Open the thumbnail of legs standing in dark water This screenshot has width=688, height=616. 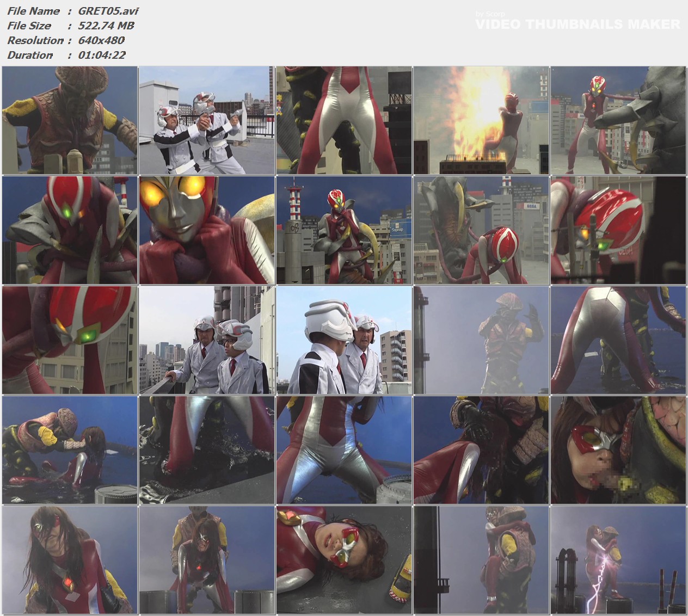point(207,450)
